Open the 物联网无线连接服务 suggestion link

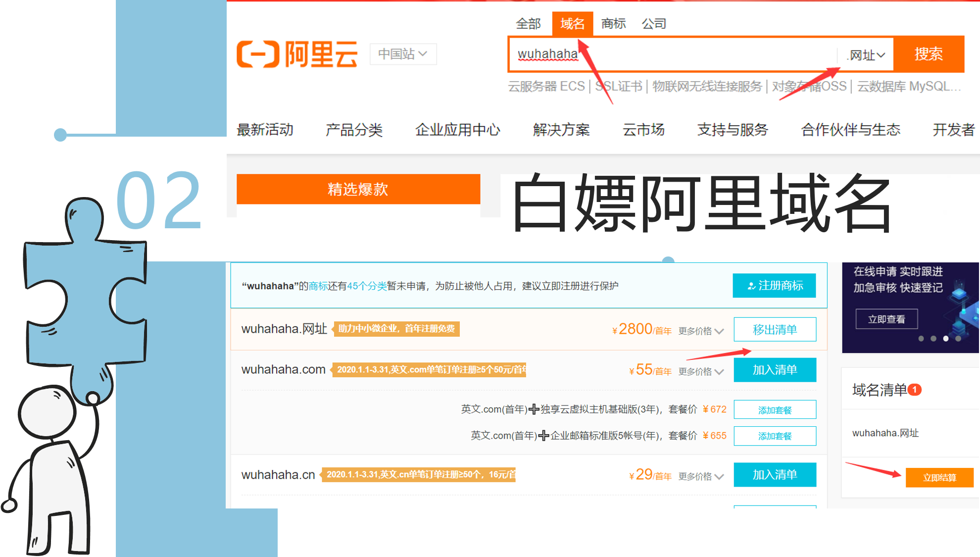(707, 87)
